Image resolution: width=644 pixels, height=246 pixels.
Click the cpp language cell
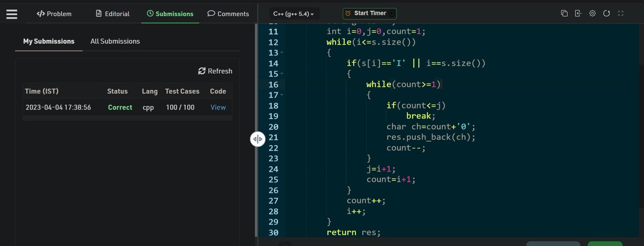148,107
